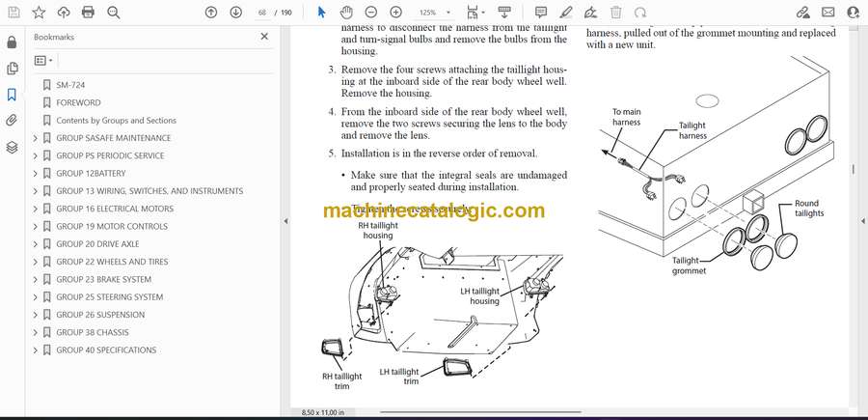This screenshot has height=420, width=868.
Task: Select GROUP 23 BRAKE SYSTEM bookmark
Action: coord(103,279)
